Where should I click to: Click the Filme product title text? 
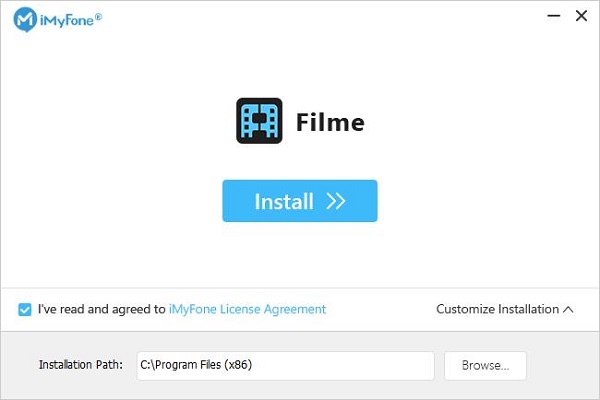click(330, 123)
